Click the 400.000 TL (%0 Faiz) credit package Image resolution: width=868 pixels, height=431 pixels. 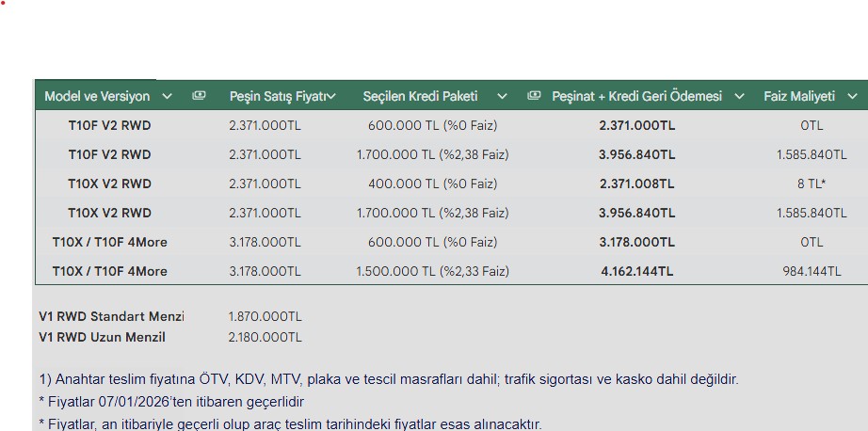pos(433,184)
